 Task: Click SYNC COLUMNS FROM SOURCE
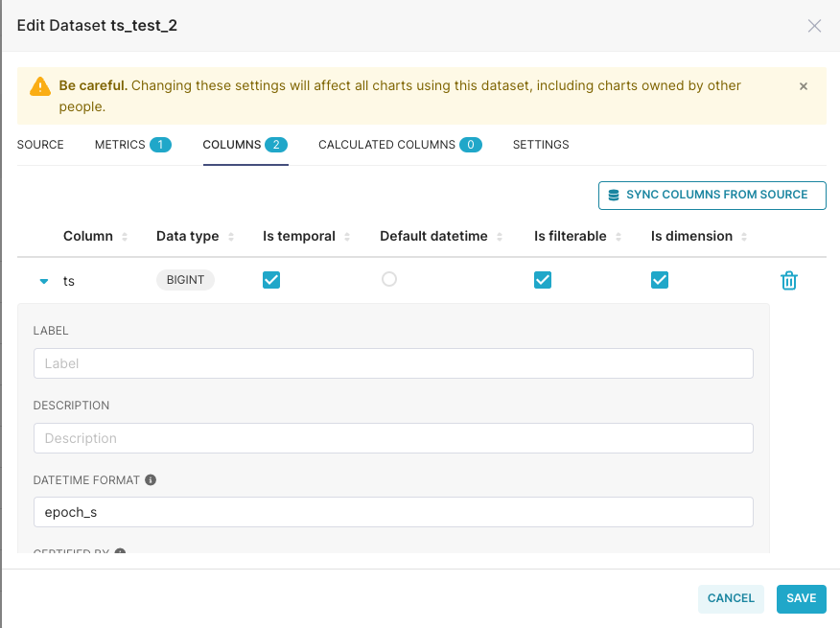712,195
